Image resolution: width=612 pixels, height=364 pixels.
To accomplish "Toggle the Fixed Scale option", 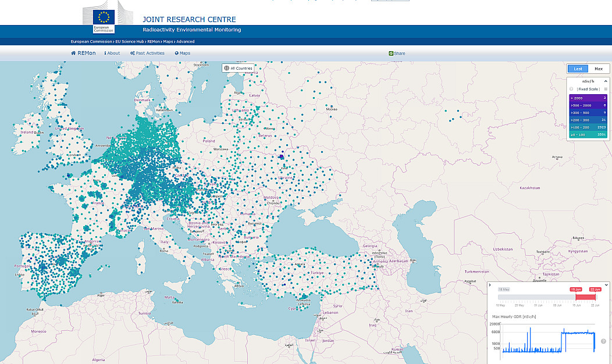I will click(x=588, y=89).
